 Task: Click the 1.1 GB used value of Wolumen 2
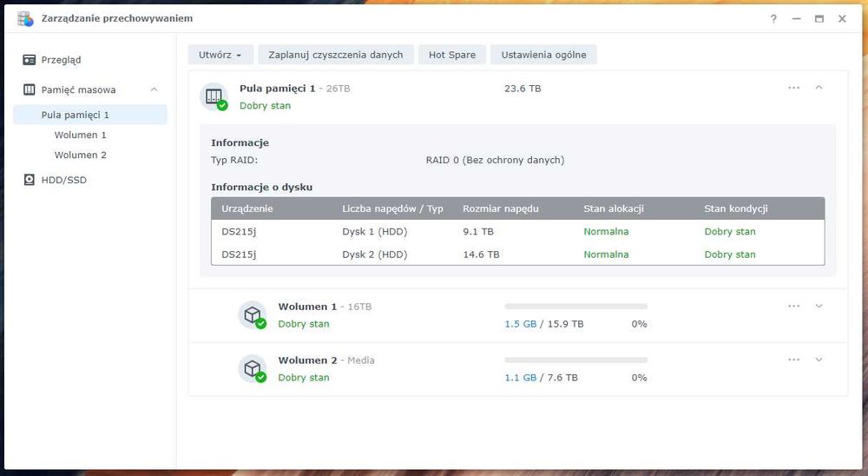coord(520,377)
